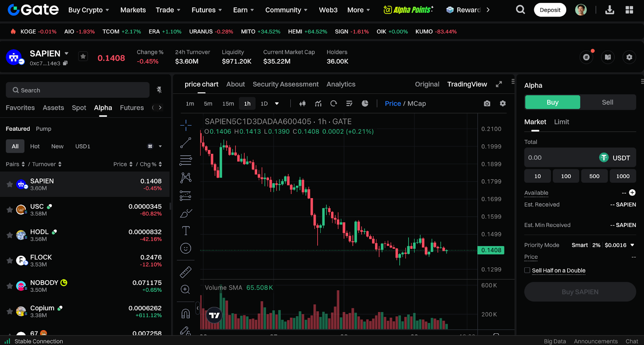
Task: Take a chart snapshot with camera icon
Action: 487,103
